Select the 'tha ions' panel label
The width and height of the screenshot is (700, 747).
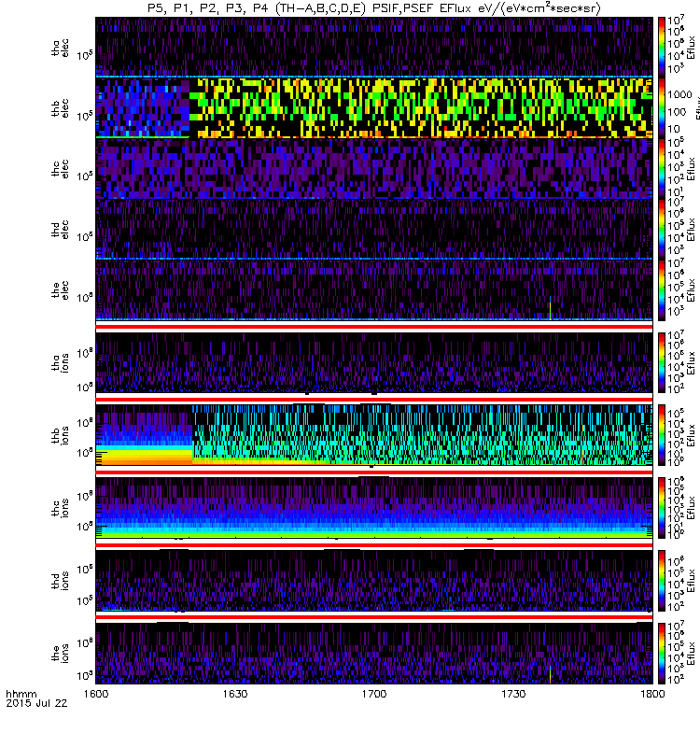tap(61, 362)
